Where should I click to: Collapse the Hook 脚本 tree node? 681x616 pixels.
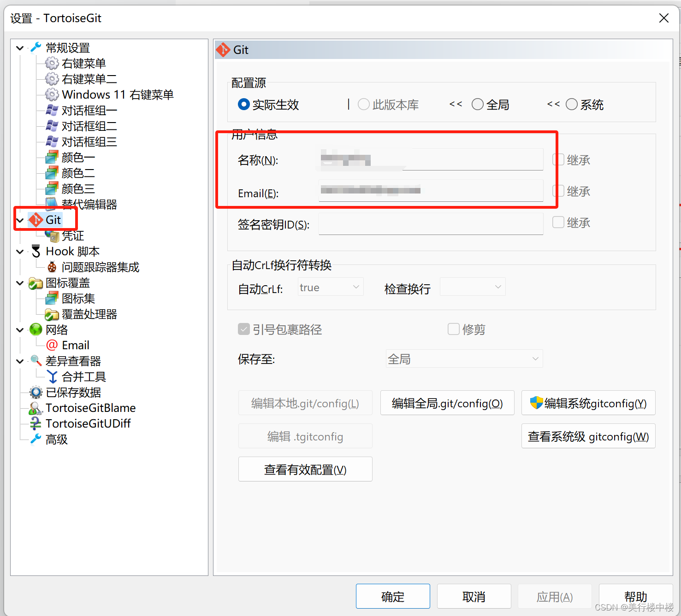click(20, 252)
